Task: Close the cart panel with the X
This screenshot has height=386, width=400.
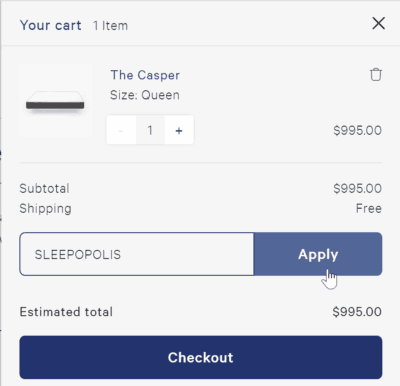Action: pyautogui.click(x=378, y=23)
